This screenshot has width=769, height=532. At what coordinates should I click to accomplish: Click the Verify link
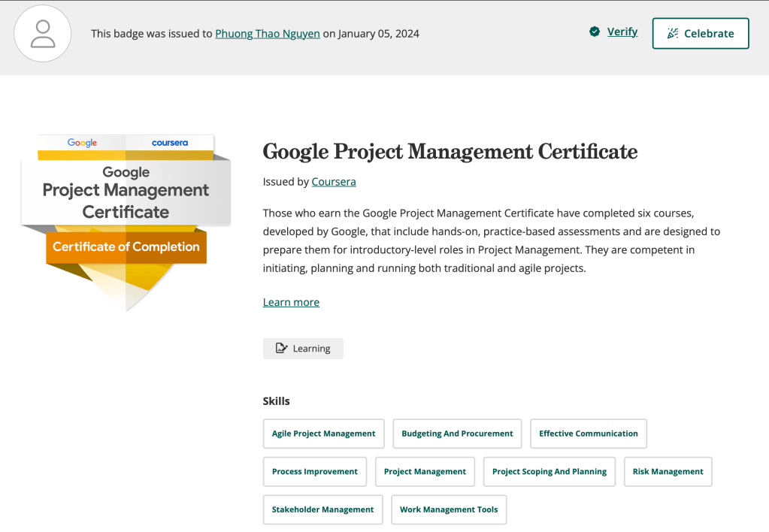[622, 32]
